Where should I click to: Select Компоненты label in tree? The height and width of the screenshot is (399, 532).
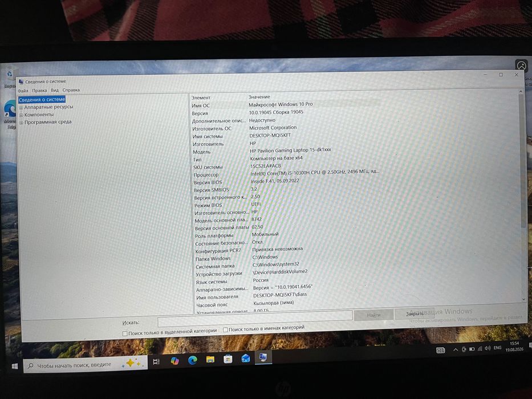tap(39, 115)
